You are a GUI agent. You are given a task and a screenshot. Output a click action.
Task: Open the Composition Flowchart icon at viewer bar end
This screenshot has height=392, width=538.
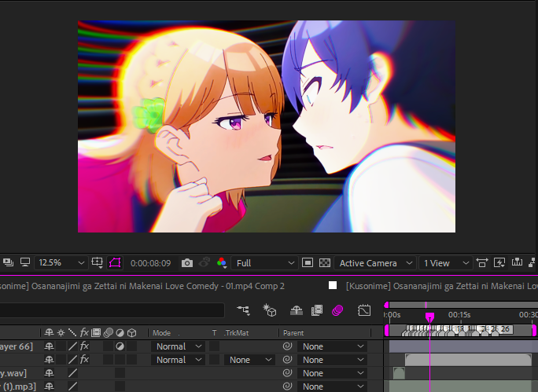tap(532, 263)
